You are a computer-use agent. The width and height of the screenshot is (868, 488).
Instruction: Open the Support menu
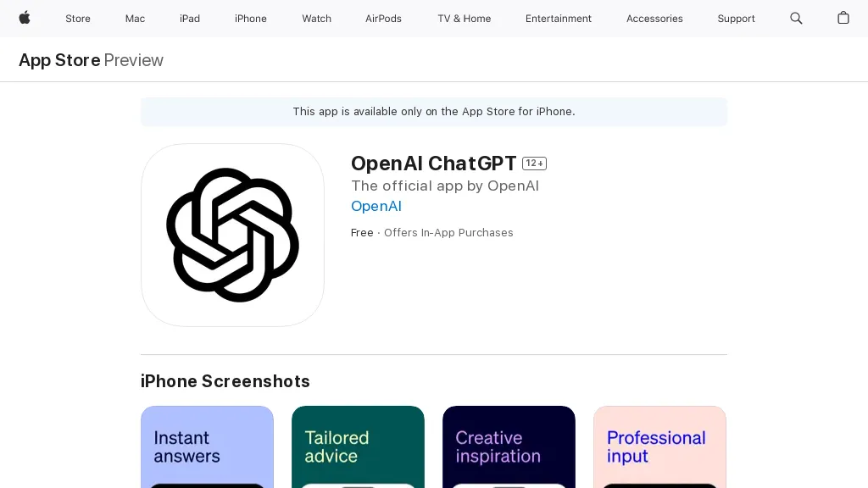click(x=736, y=19)
